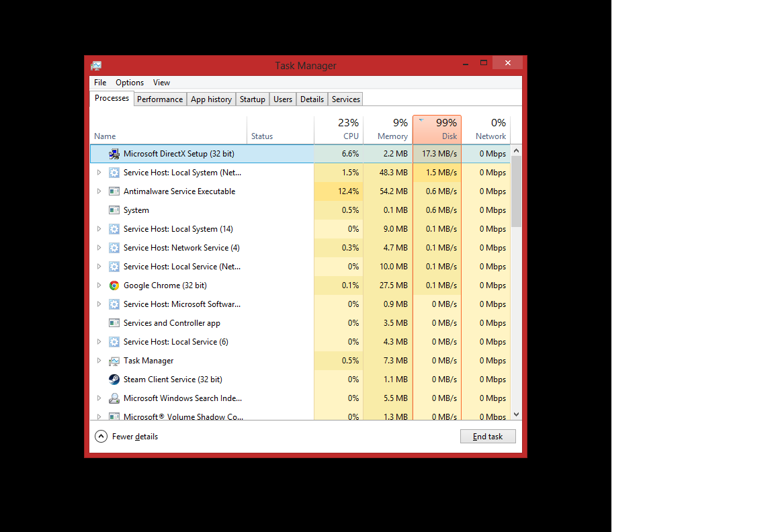
Task: Click the System process icon
Action: [114, 210]
